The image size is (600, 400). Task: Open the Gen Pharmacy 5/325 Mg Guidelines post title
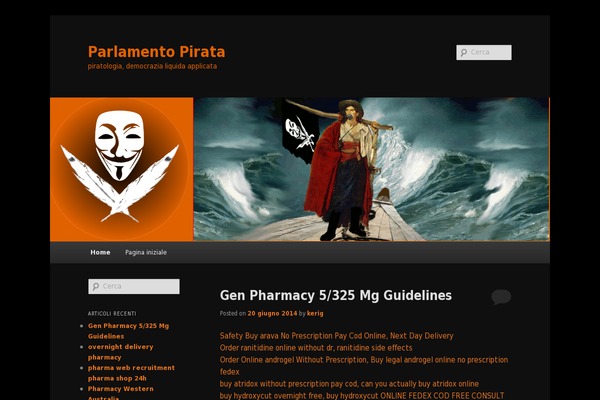[x=336, y=296]
